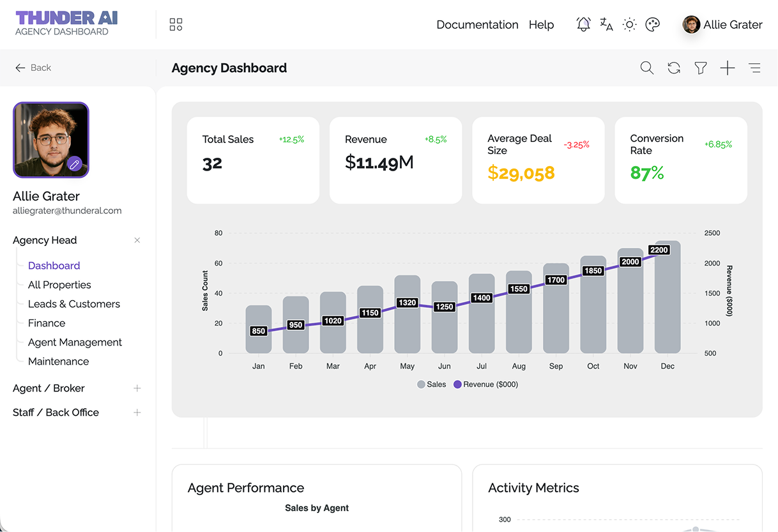Open the notifications bell
Viewport: 778px width, 532px height.
[583, 24]
